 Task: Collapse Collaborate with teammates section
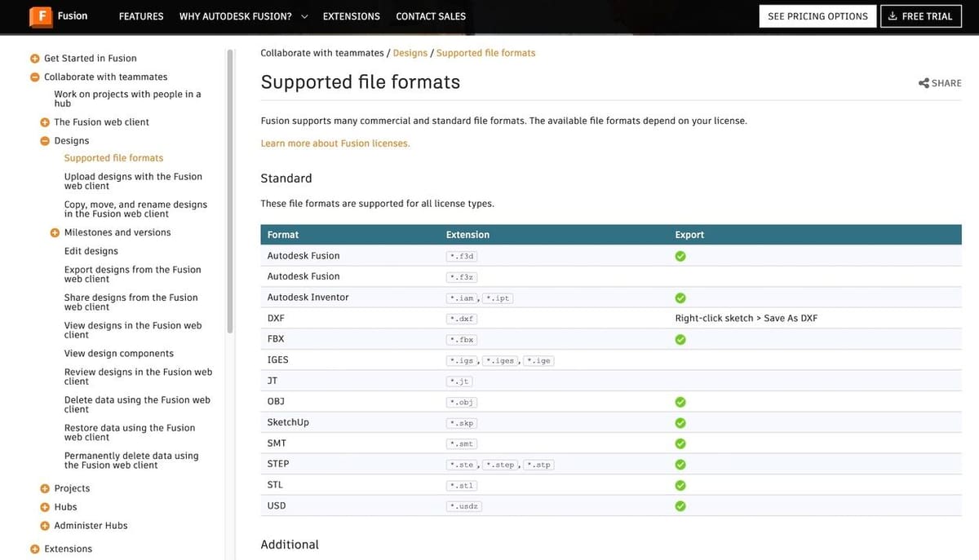coord(35,77)
